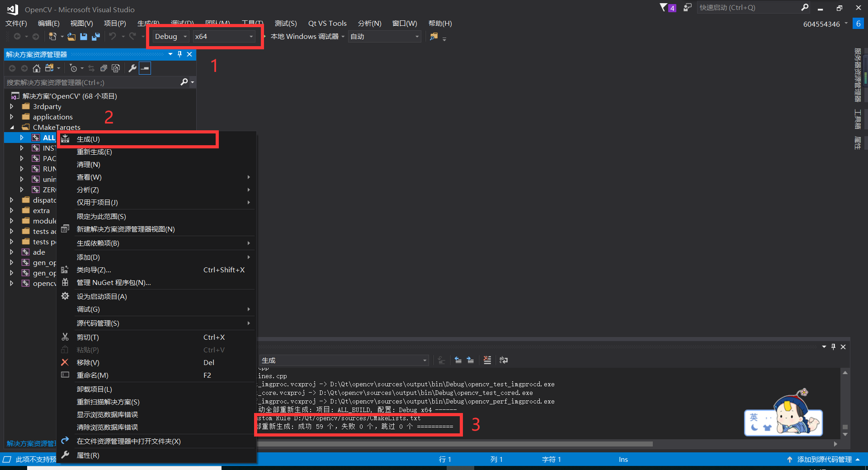Expand the 3rdparty folder in Solution Explorer

tap(11, 106)
